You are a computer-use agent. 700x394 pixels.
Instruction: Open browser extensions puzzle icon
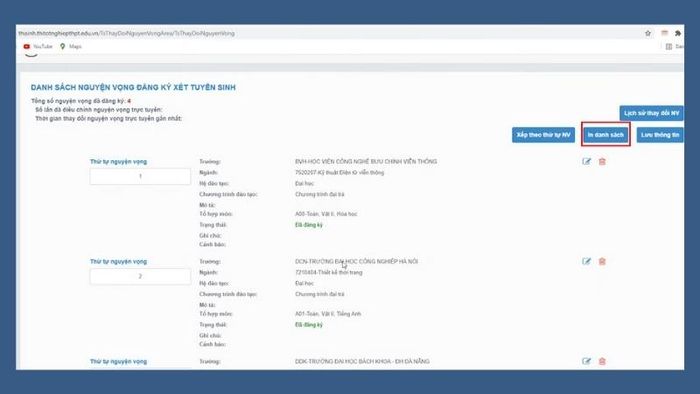pyautogui.click(x=678, y=33)
